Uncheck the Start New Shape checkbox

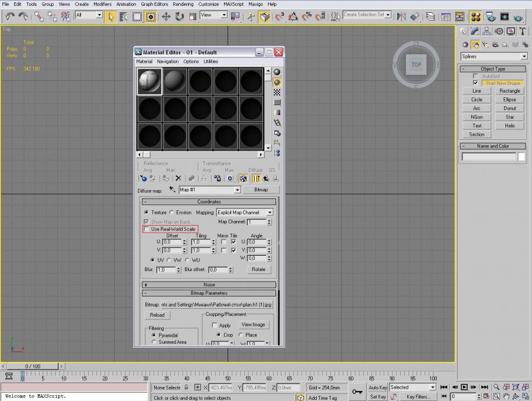(x=475, y=83)
